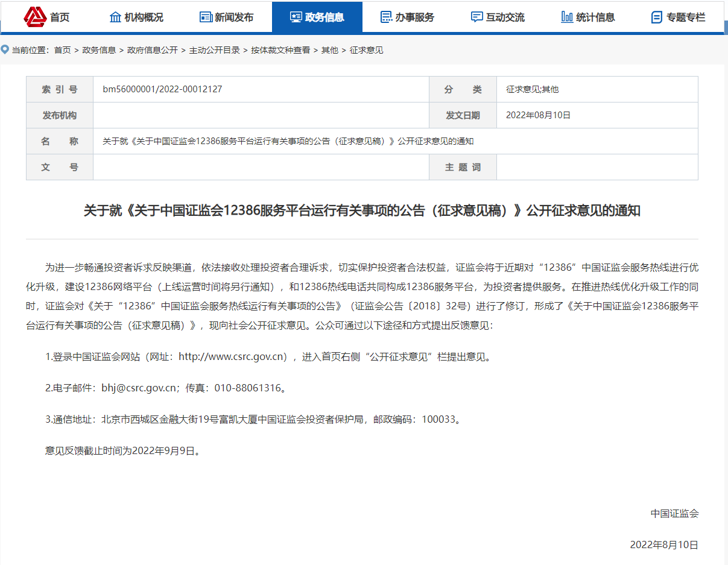Click the index number bm56000001/2022-00012127 cell
Screen dimensions: 728x565
(162, 89)
